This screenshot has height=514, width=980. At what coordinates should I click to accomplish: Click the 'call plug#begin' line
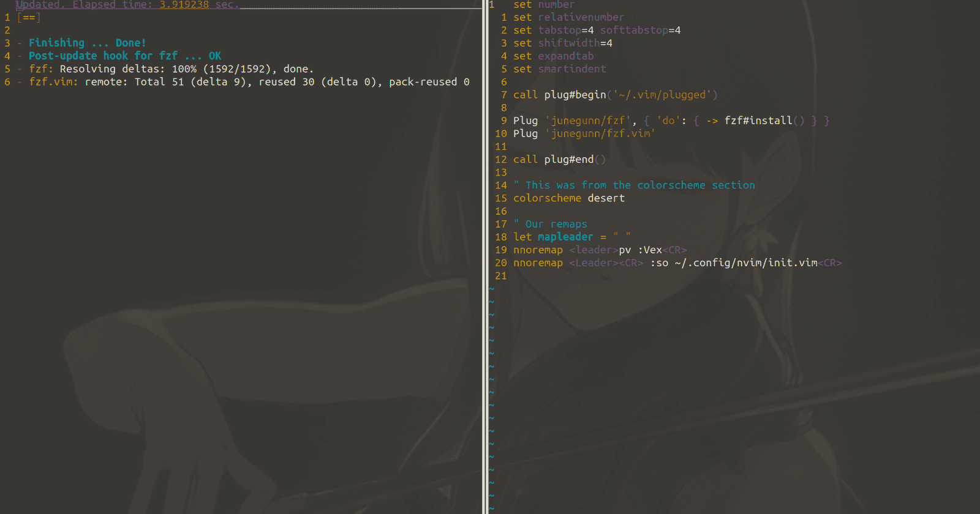click(x=615, y=95)
